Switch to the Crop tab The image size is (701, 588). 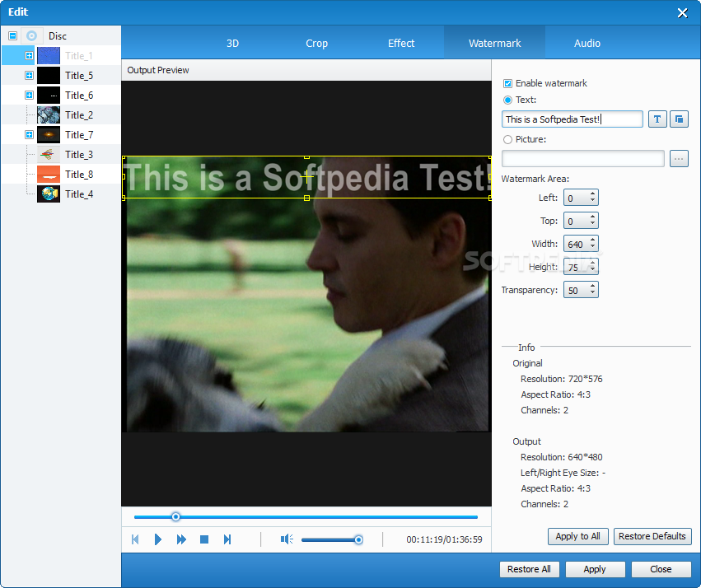[x=317, y=44]
